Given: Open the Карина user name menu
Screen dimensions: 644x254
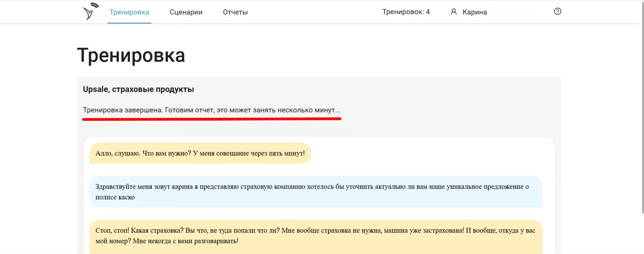Looking at the screenshot, I should point(474,12).
